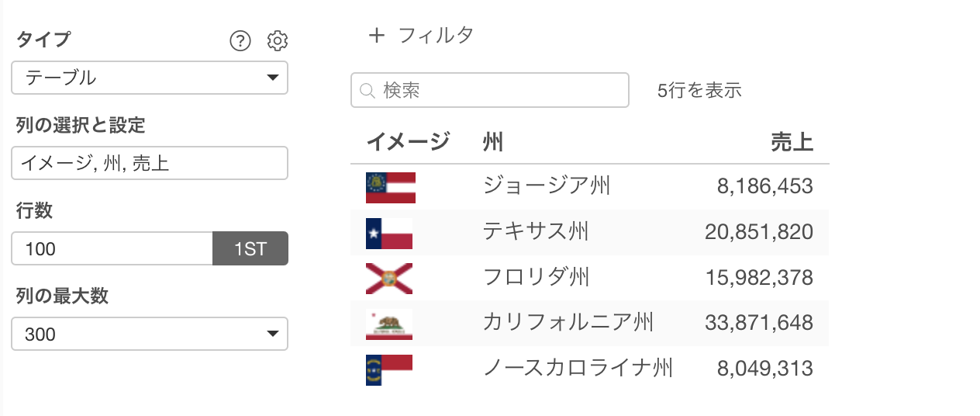Image resolution: width=980 pixels, height=416 pixels.
Task: Select the テキサス州 row cell
Action: [x=535, y=231]
